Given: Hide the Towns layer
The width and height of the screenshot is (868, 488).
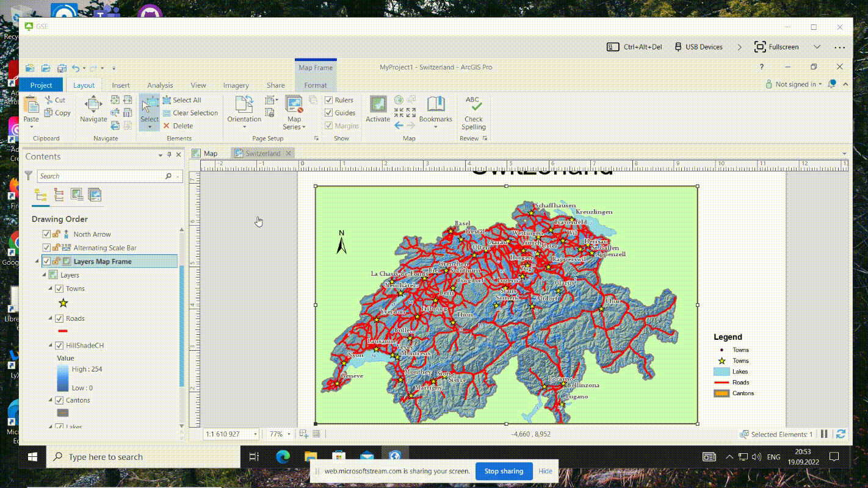Looking at the screenshot, I should pyautogui.click(x=59, y=289).
